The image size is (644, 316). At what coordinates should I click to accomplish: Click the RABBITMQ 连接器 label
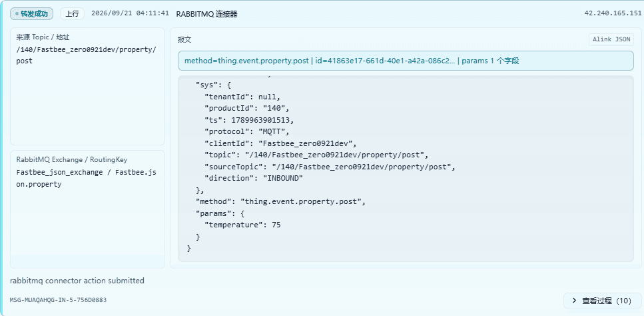(x=206, y=14)
